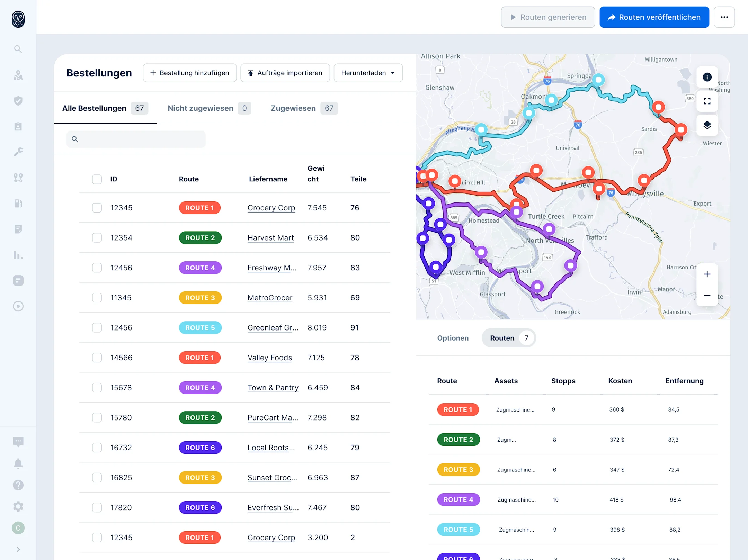Switch to the Optionen tab

[453, 338]
